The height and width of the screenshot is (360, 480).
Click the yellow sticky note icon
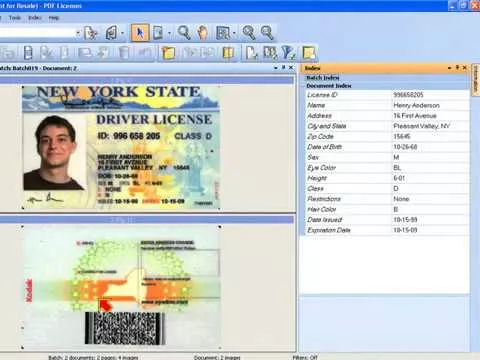click(309, 53)
